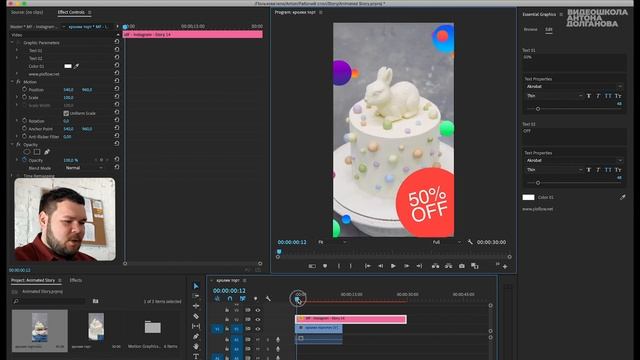Viewport: 640px width, 360px height.
Task: Switch to Effects tab in project panel
Action: click(76, 280)
